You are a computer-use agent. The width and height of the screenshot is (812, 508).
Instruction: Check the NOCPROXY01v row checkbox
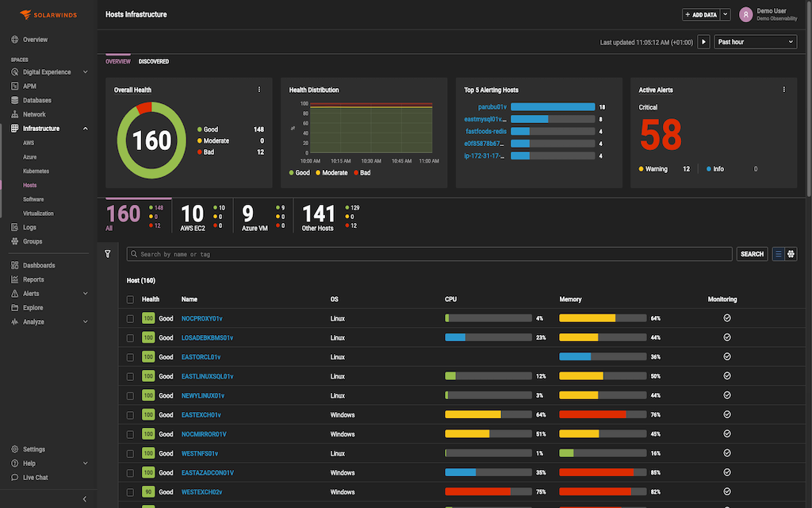(131, 319)
